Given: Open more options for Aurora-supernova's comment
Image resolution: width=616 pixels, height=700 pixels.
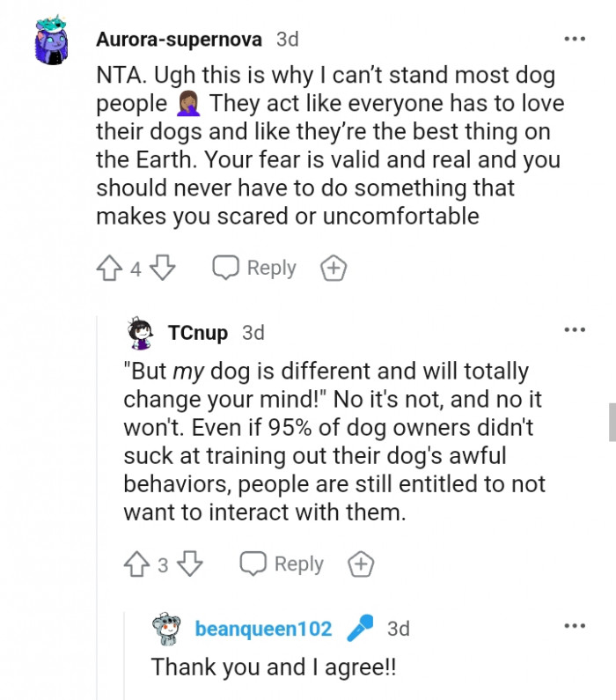Looking at the screenshot, I should pyautogui.click(x=575, y=40).
